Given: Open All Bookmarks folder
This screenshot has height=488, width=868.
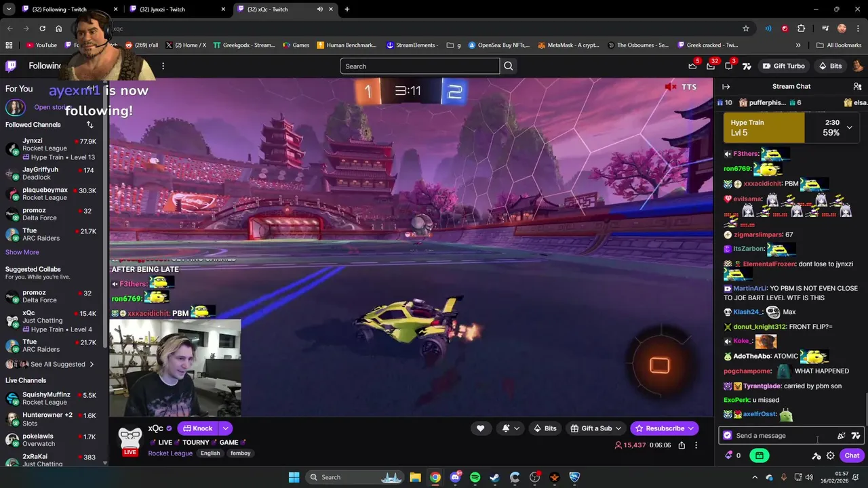Looking at the screenshot, I should point(839,45).
